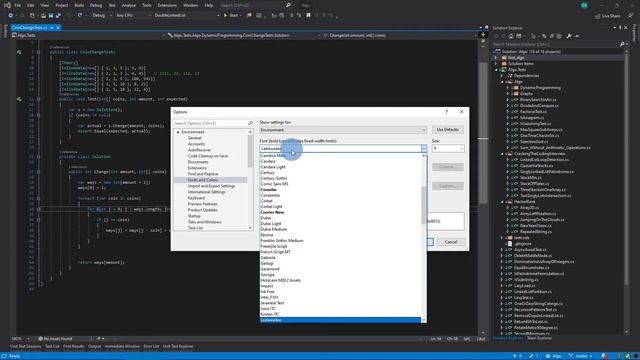Open BinarySearchInArr.cs in Solution Explorer

tap(538, 100)
